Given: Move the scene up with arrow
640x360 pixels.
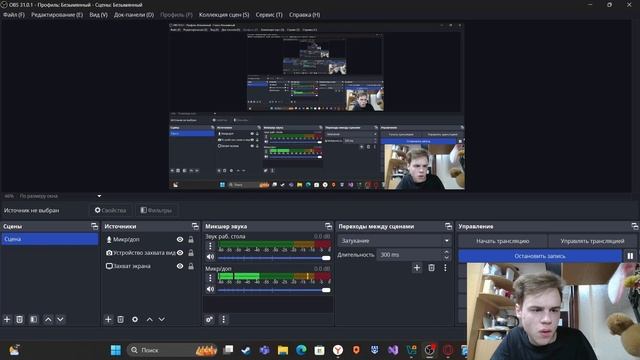Looking at the screenshot, I should [48, 319].
